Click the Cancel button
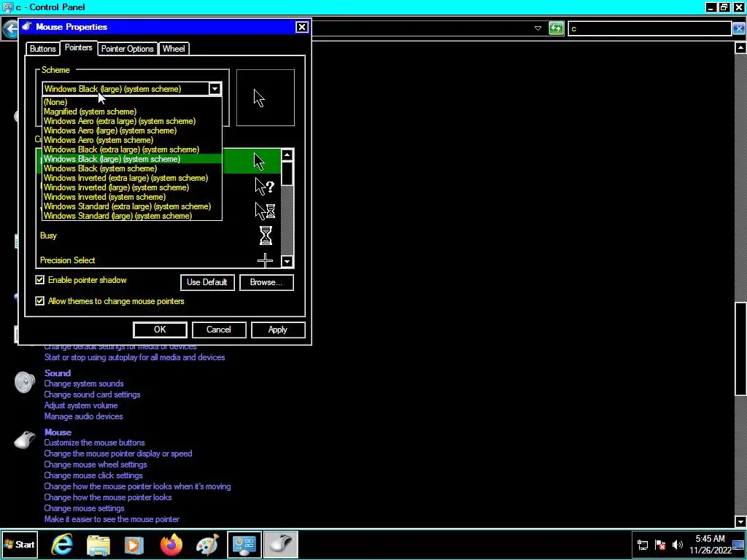 click(x=219, y=330)
